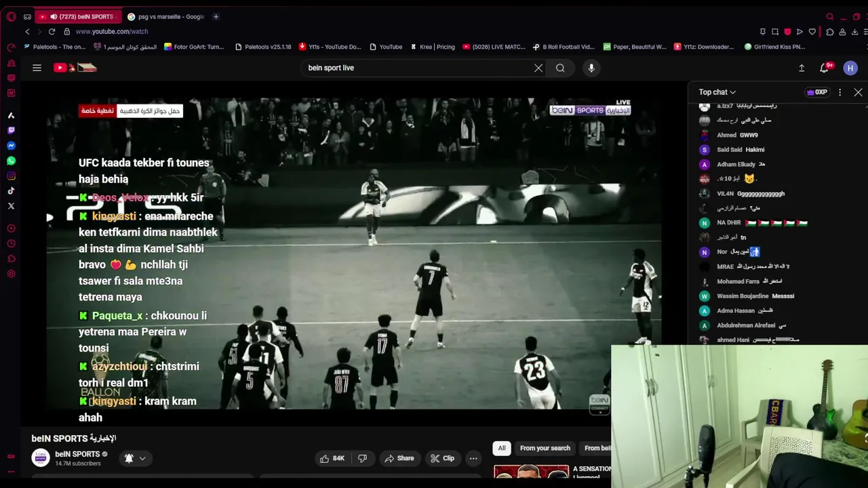868x488 pixels.
Task: Open Extensions cube in the sidebar
Action: click(11, 258)
